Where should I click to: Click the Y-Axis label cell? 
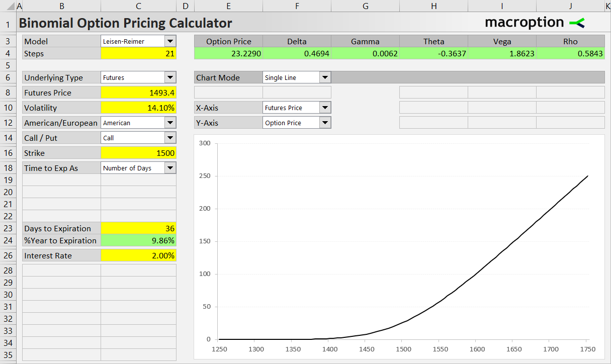228,123
